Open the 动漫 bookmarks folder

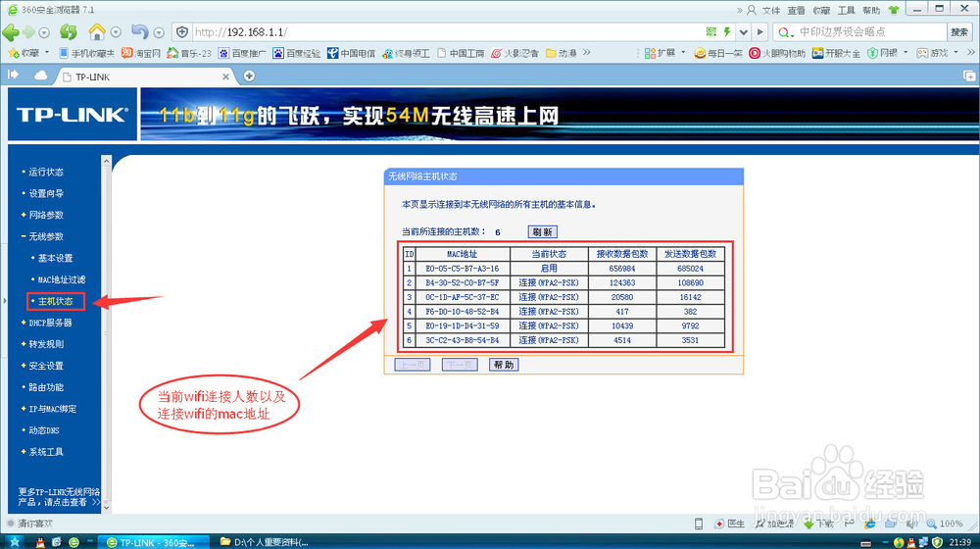point(562,53)
